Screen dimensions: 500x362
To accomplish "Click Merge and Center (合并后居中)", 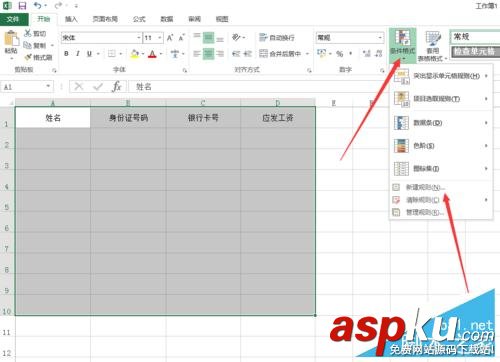I will 280,53.
